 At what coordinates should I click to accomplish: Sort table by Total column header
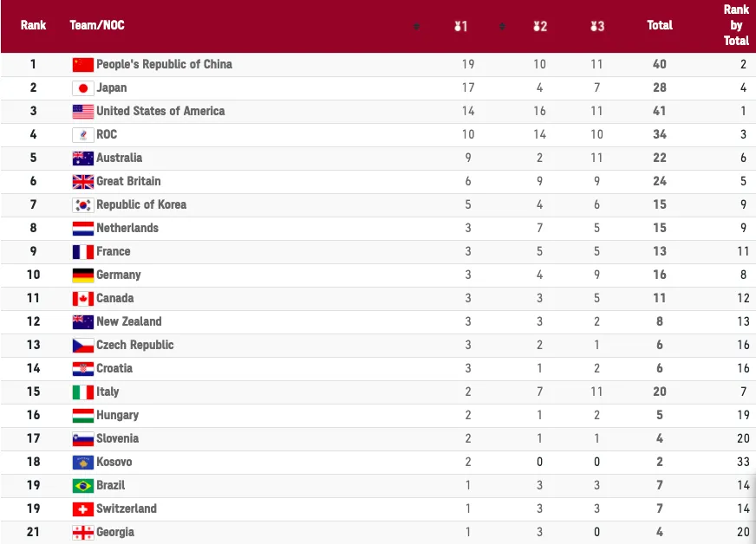tap(660, 25)
